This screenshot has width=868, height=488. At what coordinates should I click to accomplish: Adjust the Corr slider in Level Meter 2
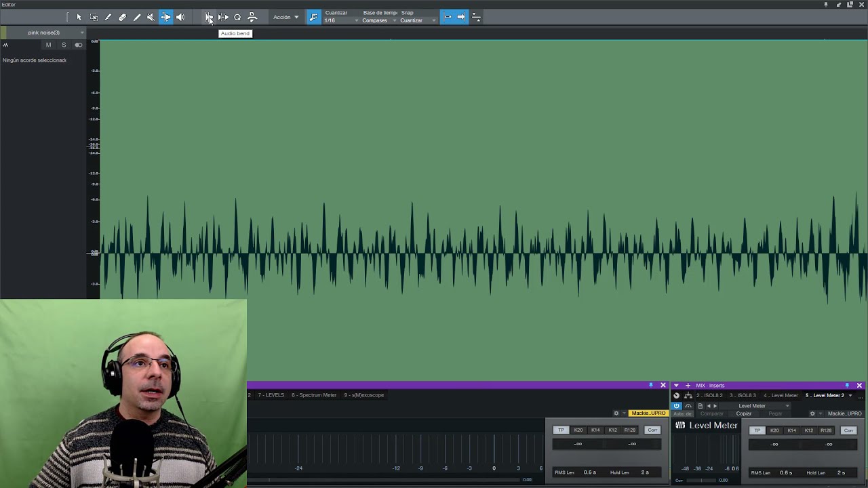(x=701, y=480)
